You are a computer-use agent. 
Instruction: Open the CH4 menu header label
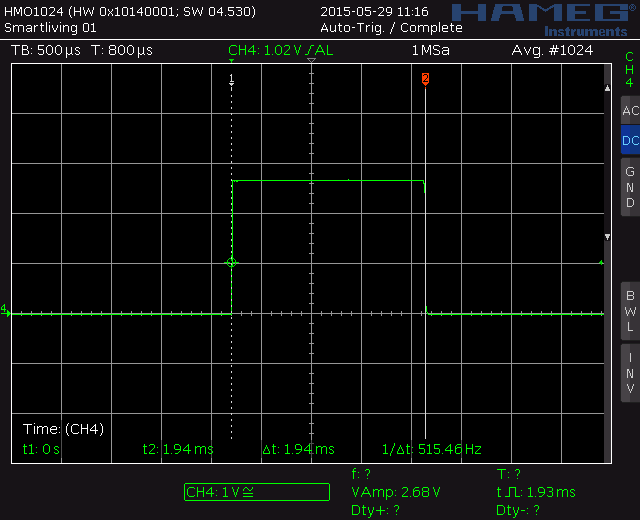pyautogui.click(x=629, y=69)
